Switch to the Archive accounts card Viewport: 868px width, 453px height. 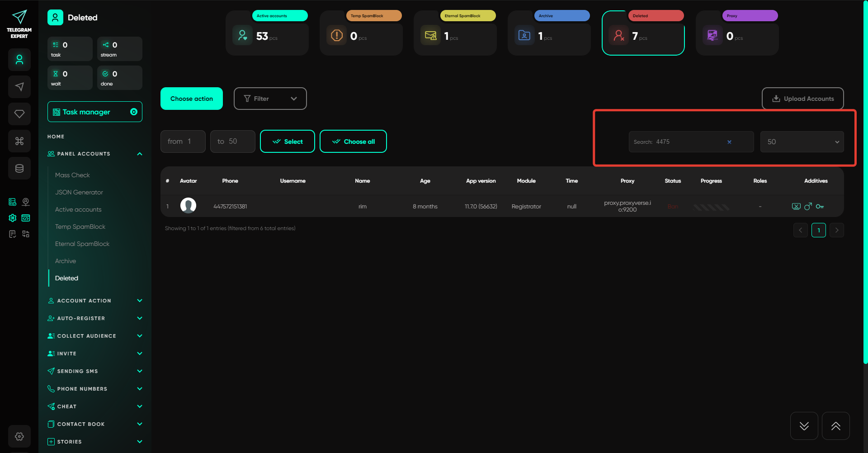tap(549, 33)
